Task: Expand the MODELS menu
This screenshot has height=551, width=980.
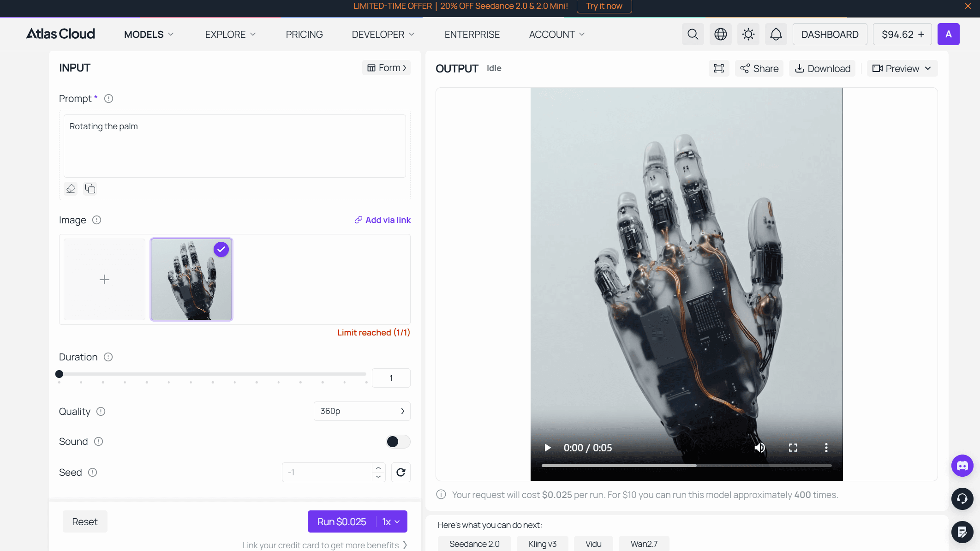Action: (x=149, y=35)
